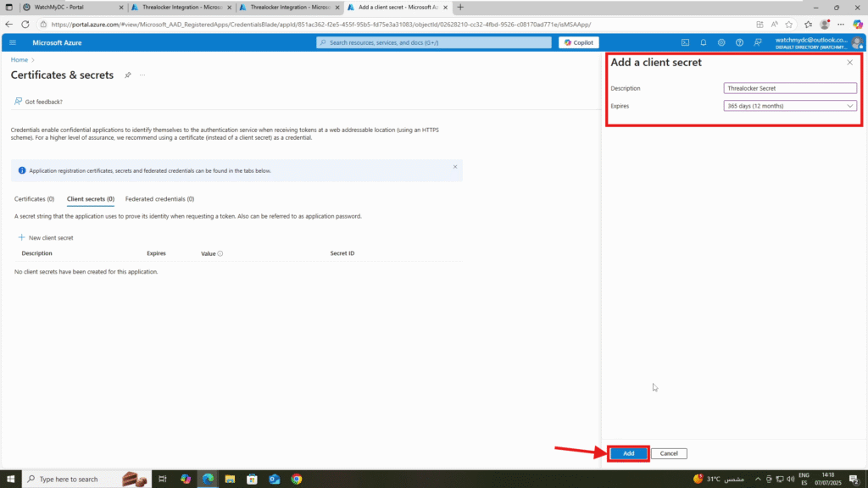Viewport: 868px width, 488px height.
Task: Open browser Settings and more menu
Action: tap(841, 25)
